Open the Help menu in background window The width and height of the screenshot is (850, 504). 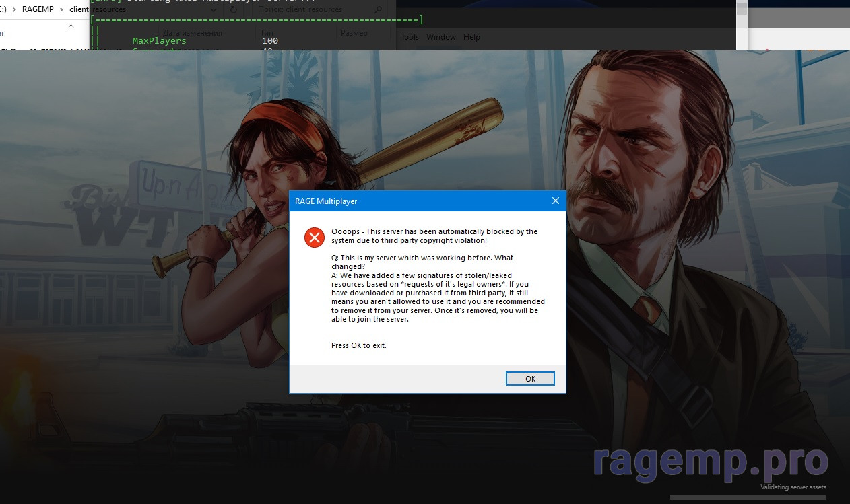[x=471, y=37]
